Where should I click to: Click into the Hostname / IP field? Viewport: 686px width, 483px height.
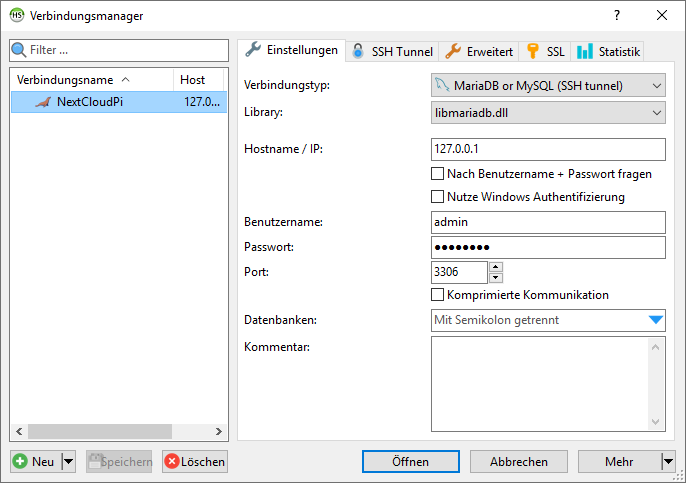coord(548,149)
